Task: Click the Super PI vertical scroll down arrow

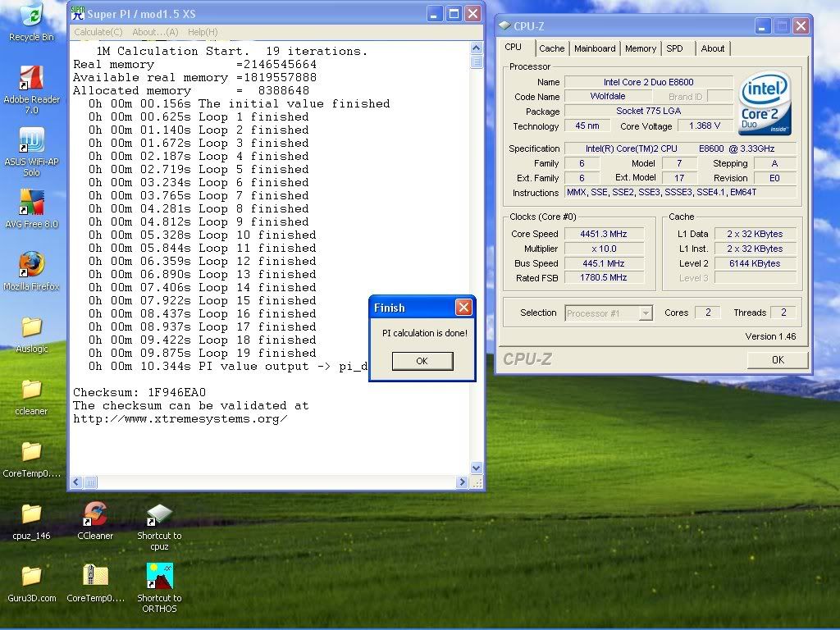Action: (477, 468)
